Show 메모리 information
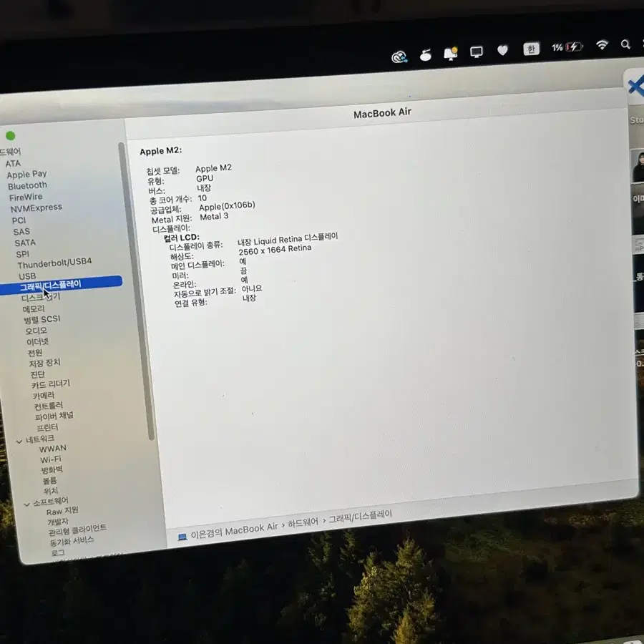The width and height of the screenshot is (644, 644). [34, 308]
